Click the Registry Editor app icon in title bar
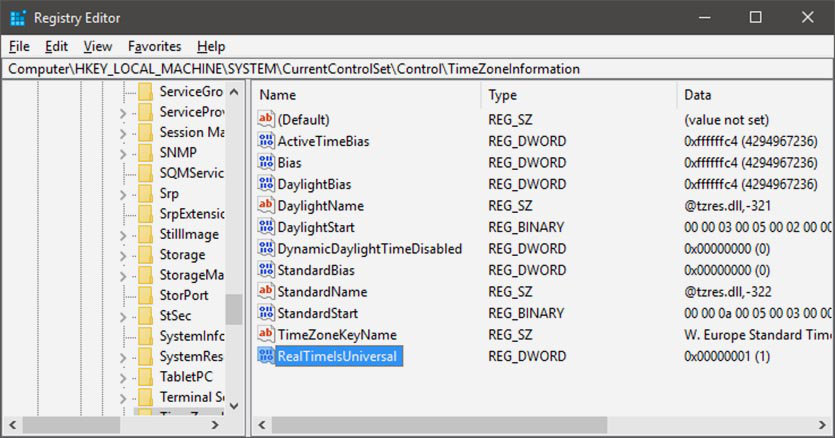The image size is (835, 438). point(18,17)
